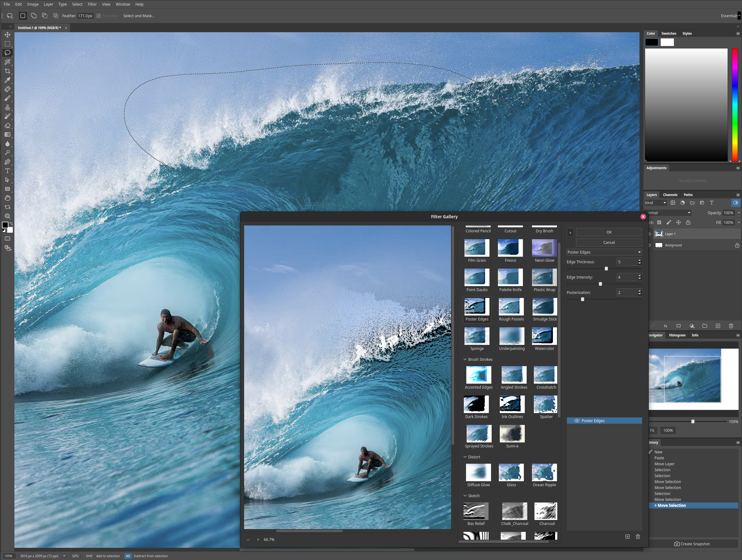Toggle lock transparent pixels icon
The image size is (742, 560).
tap(659, 222)
